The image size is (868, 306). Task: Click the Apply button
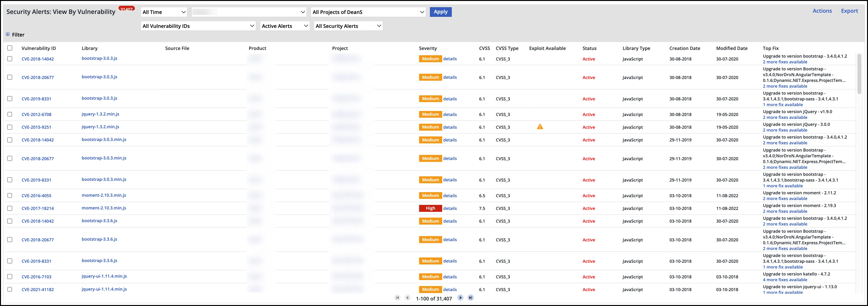click(x=440, y=12)
